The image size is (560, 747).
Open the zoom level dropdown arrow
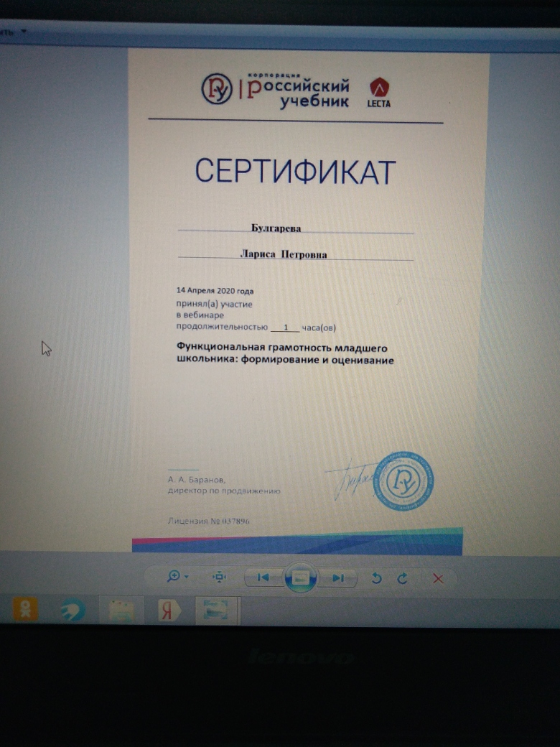pos(187,577)
